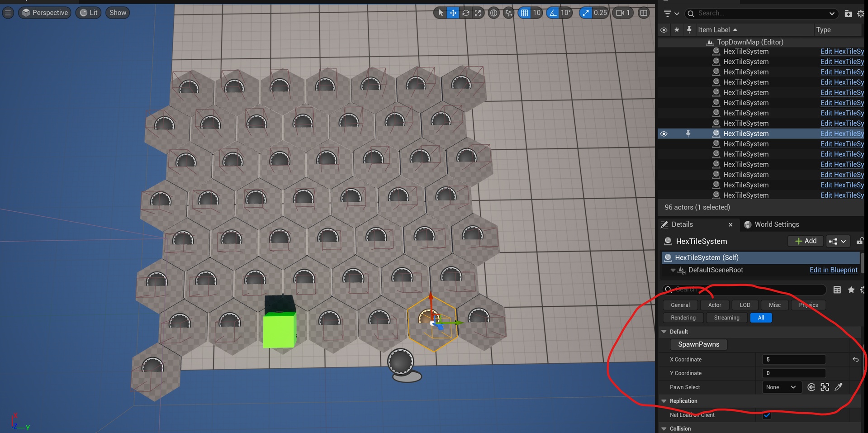This screenshot has width=868, height=433.
Task: Create new folder in the Outliner
Action: tap(848, 14)
